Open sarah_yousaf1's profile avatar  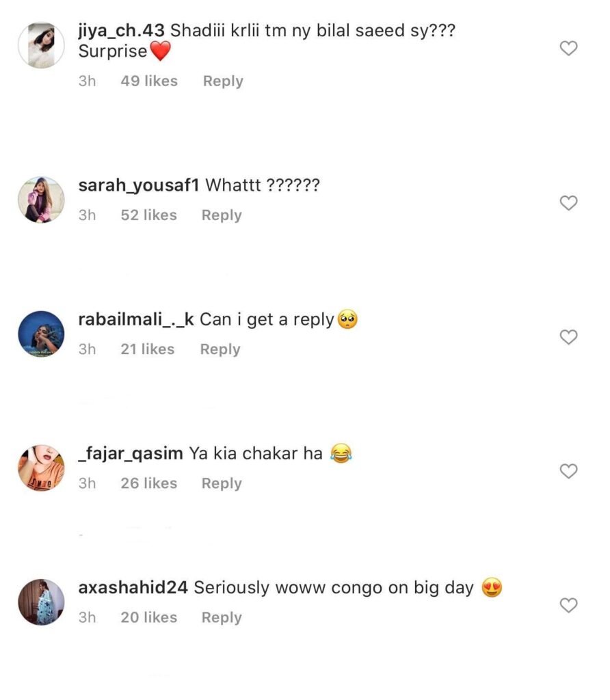click(x=41, y=200)
